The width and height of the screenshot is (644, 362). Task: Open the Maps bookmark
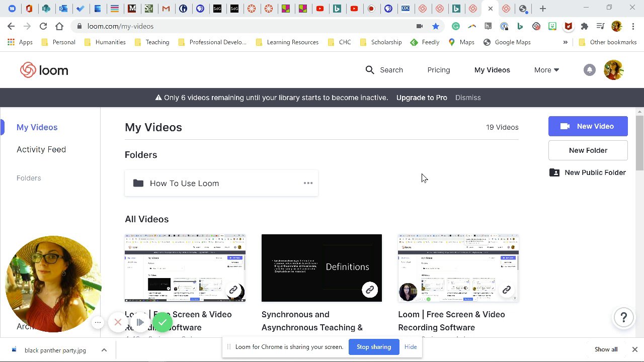(461, 42)
